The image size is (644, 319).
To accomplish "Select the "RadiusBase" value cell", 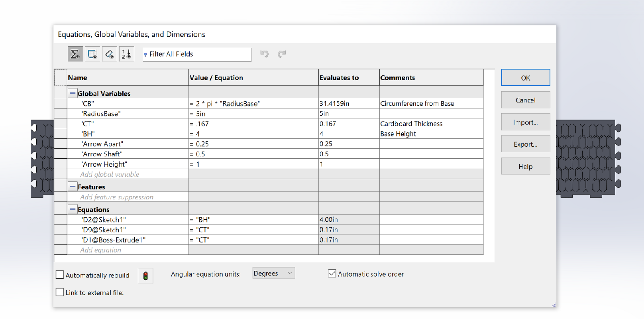I will point(253,114).
